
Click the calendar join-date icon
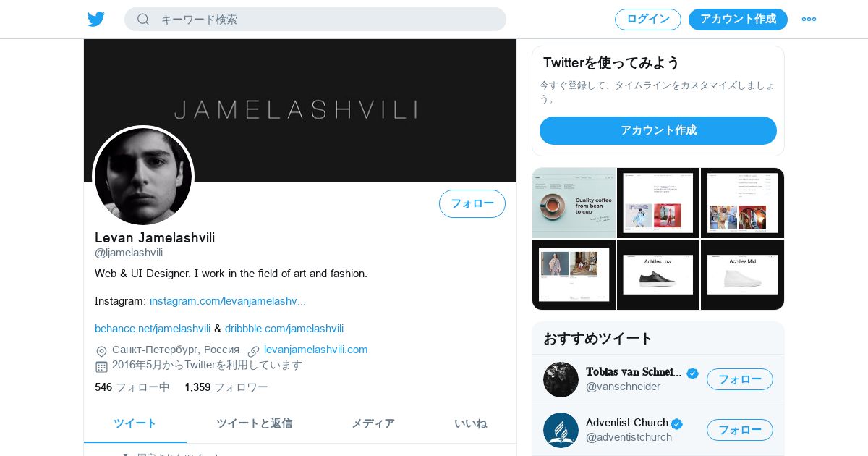[101, 366]
